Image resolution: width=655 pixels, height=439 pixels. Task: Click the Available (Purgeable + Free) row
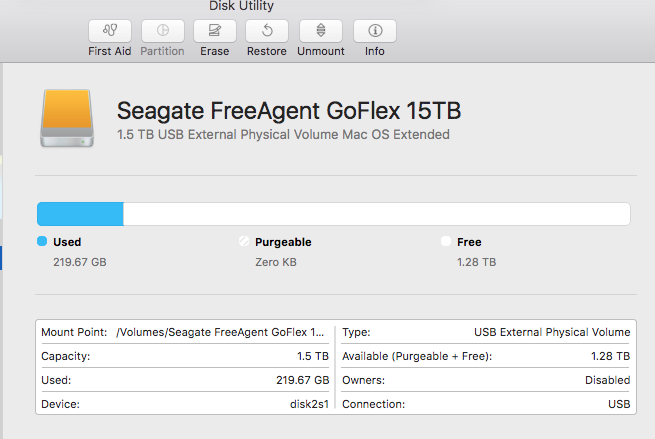click(x=485, y=356)
